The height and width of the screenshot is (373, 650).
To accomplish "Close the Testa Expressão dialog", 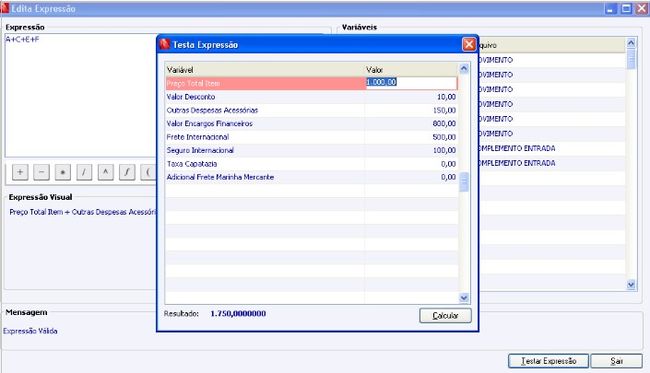I will (x=469, y=44).
